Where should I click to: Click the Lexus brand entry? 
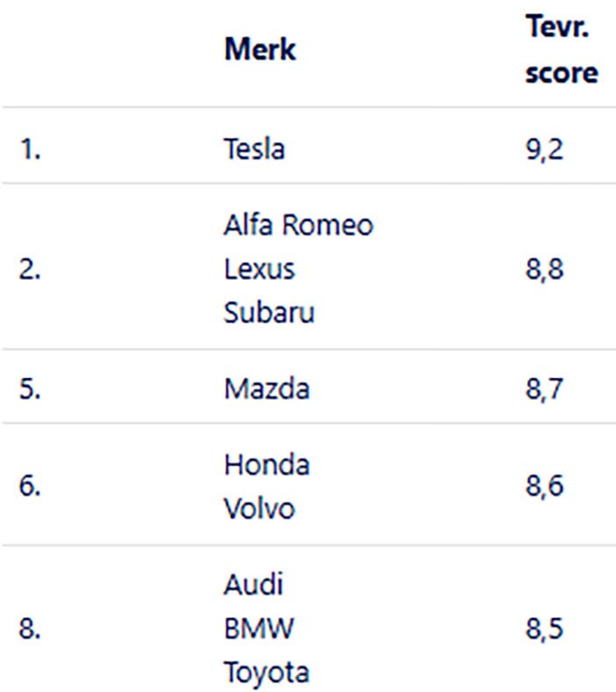pos(260,268)
